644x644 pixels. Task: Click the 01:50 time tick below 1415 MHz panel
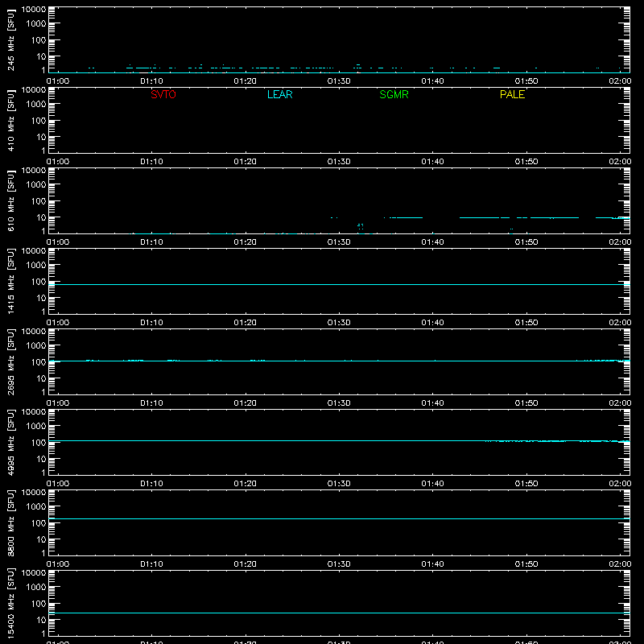click(526, 323)
